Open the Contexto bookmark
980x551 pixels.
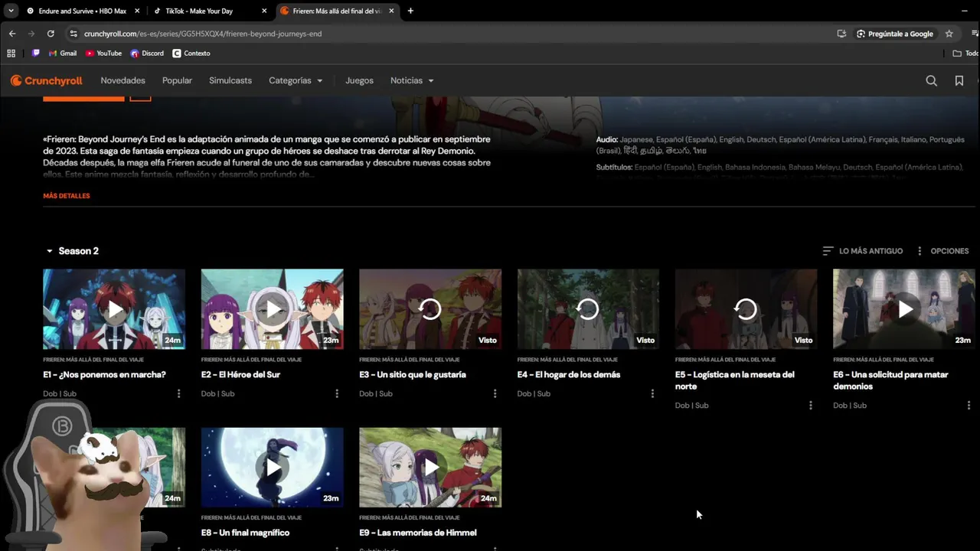click(191, 54)
